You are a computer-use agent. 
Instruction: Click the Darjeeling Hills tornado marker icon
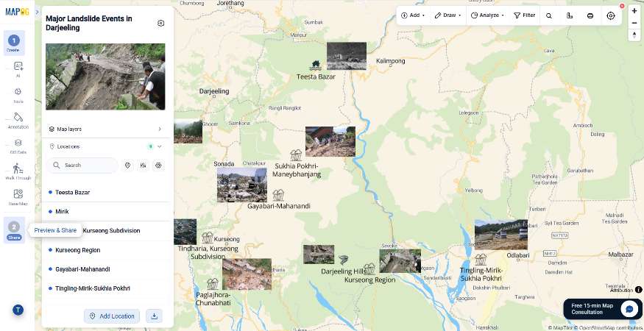(x=344, y=260)
